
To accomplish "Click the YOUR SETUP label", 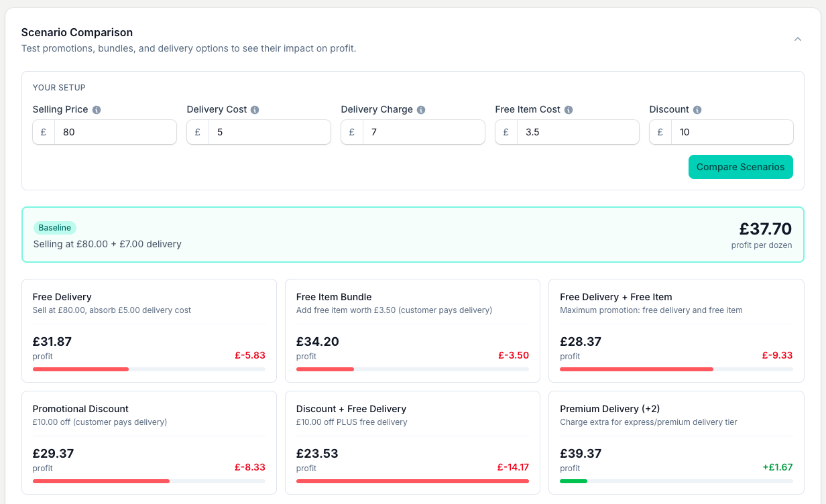I will [59, 88].
